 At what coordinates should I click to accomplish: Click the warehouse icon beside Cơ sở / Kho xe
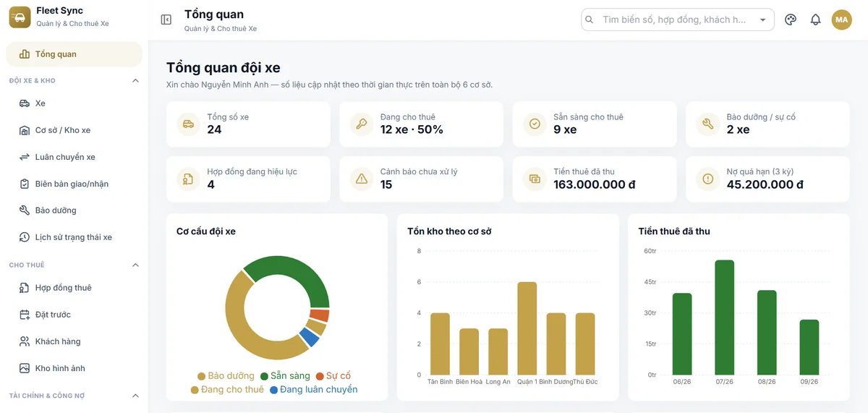(x=24, y=130)
